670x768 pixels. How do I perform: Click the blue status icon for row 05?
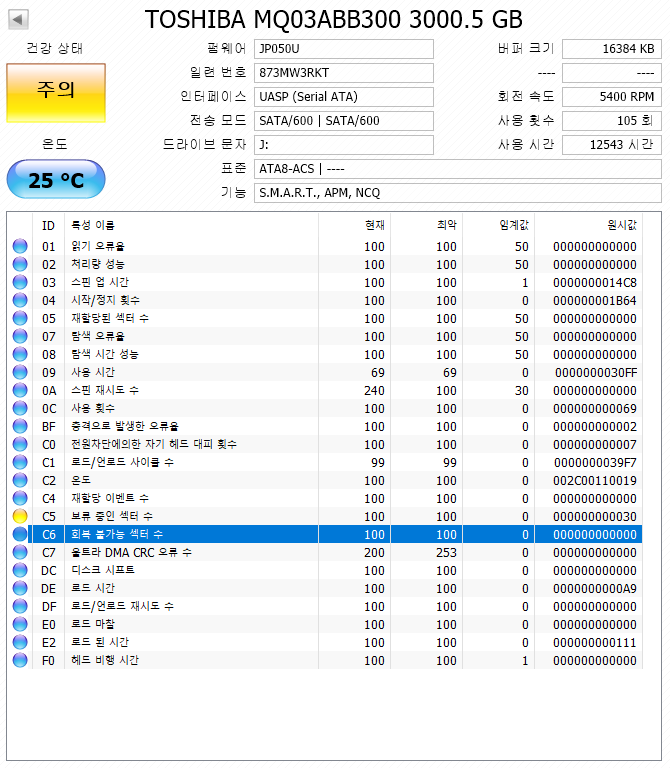pyautogui.click(x=20, y=318)
